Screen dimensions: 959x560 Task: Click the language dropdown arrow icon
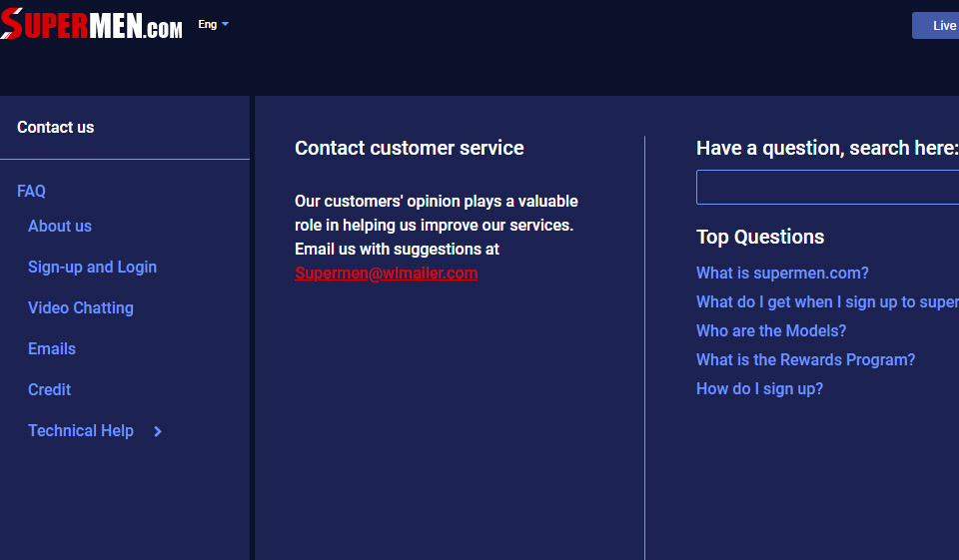coord(225,24)
